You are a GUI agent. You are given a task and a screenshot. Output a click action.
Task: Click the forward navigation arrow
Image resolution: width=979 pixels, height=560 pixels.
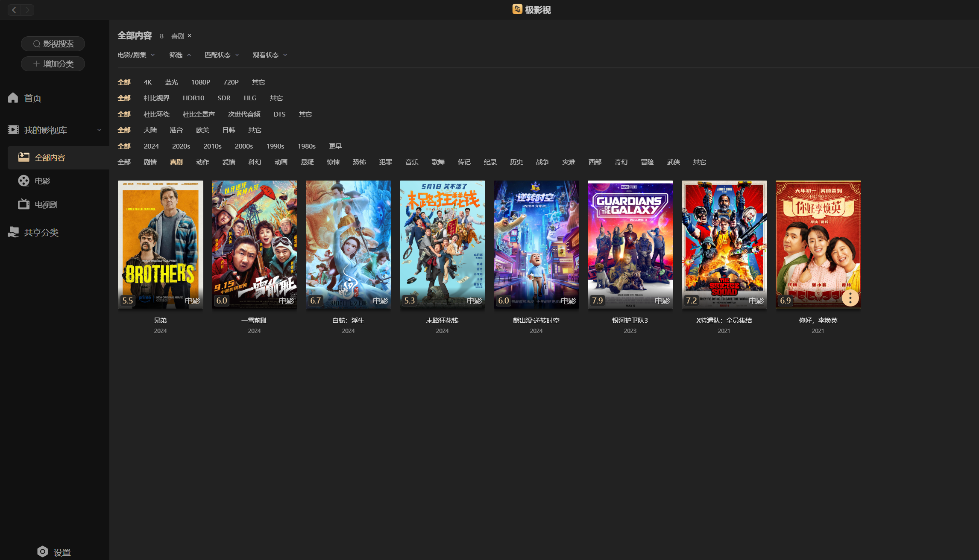tap(27, 10)
